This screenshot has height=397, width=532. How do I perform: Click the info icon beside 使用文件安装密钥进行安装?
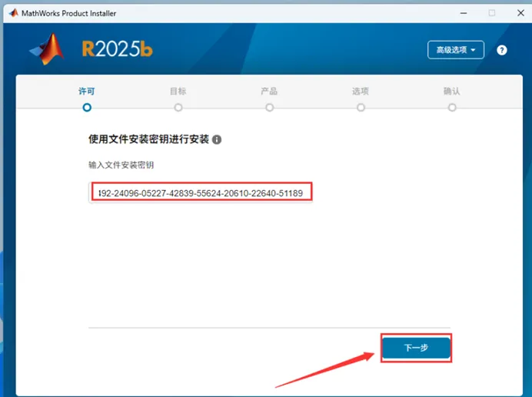pos(217,139)
